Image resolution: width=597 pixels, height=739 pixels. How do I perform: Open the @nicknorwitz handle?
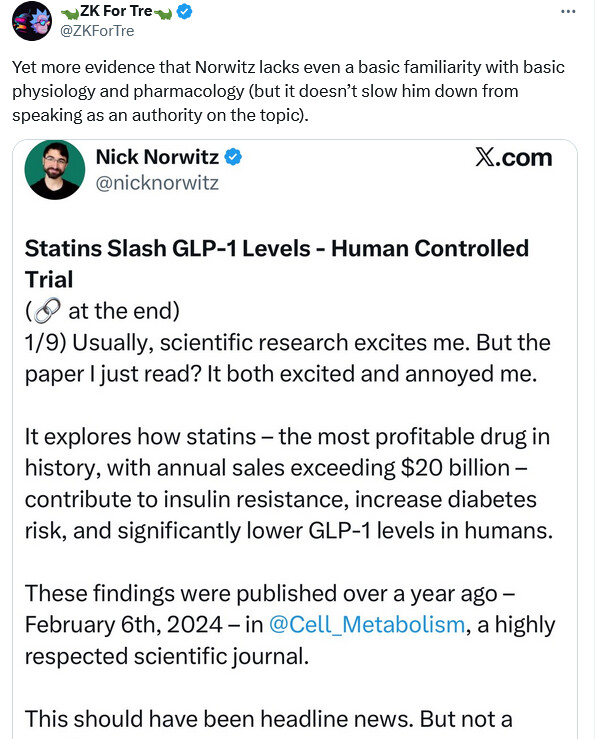[157, 183]
